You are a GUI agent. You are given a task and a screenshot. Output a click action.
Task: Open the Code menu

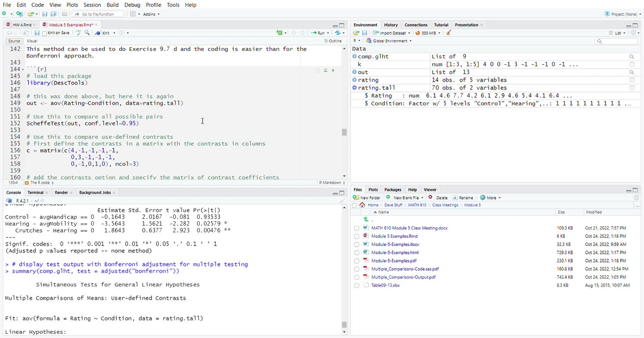click(x=37, y=5)
